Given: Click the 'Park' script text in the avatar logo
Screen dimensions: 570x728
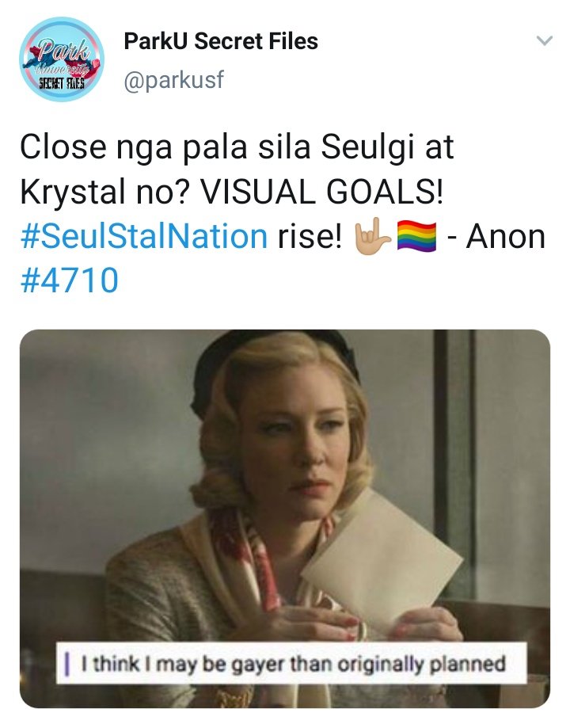Looking at the screenshot, I should pyautogui.click(x=64, y=51).
